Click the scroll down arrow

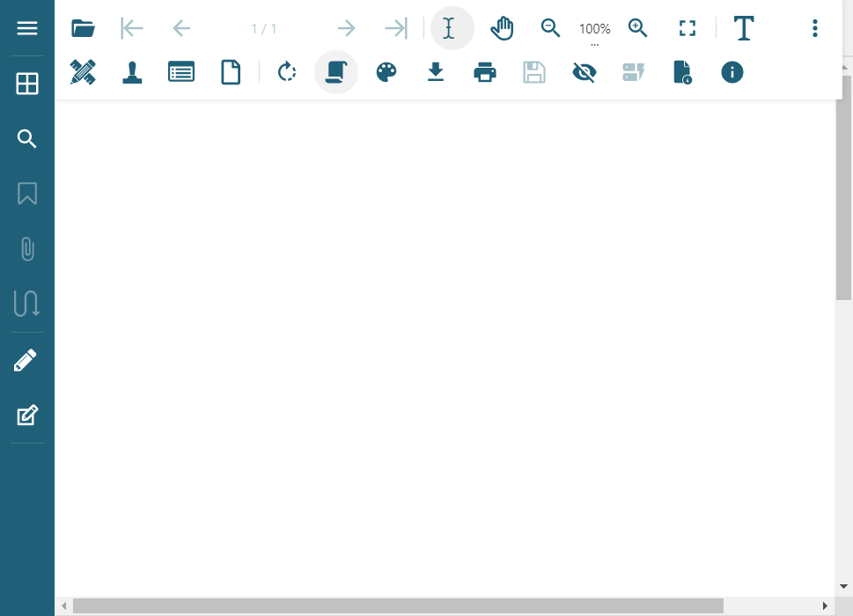click(843, 586)
